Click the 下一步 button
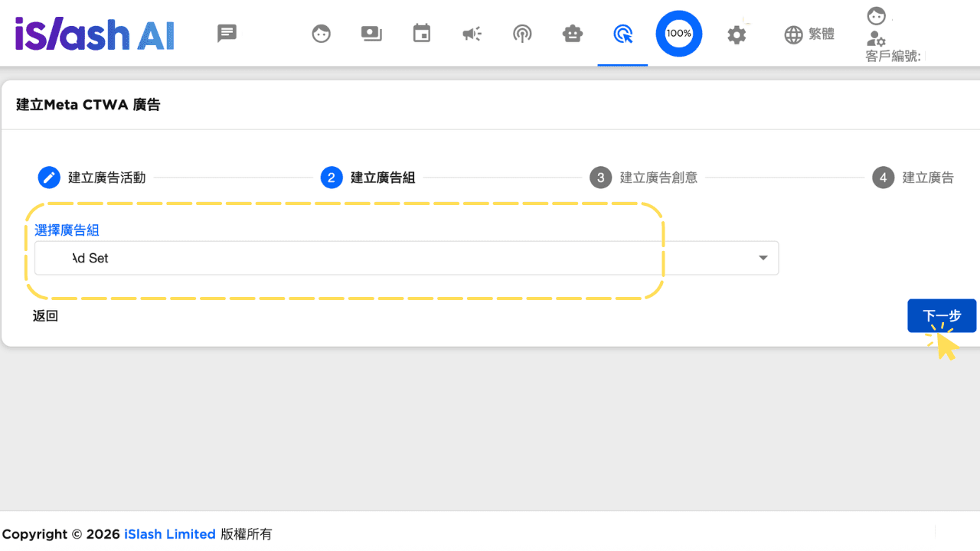The width and height of the screenshot is (980, 551). 942,316
